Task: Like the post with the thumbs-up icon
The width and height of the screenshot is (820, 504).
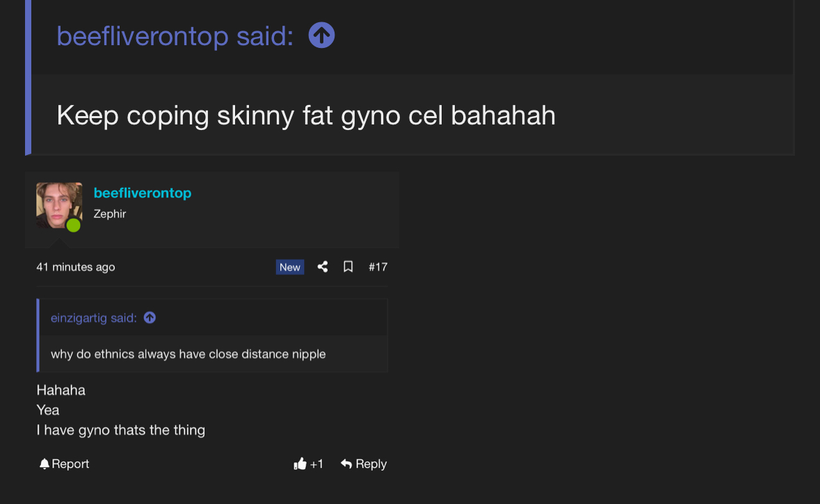Action: point(300,464)
